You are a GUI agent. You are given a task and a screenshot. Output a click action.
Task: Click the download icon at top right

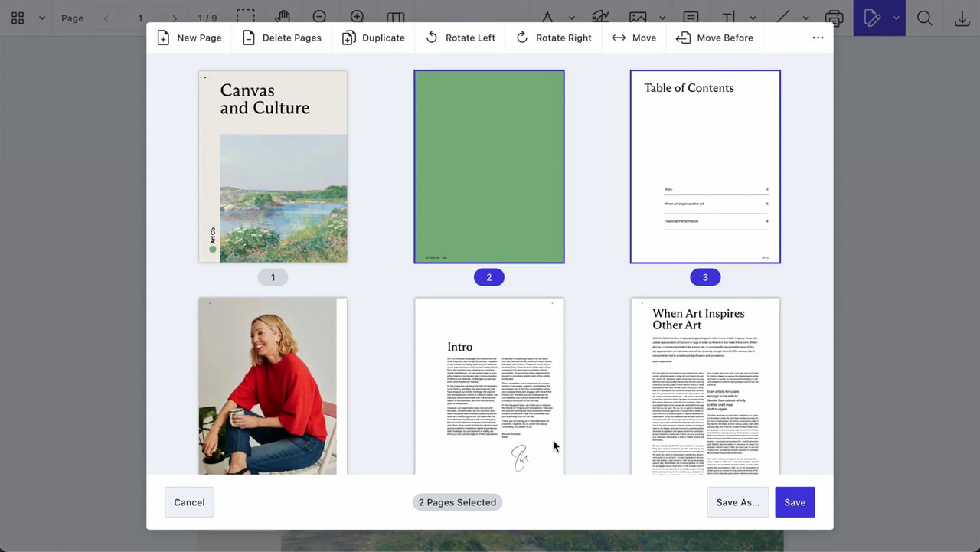(x=962, y=18)
